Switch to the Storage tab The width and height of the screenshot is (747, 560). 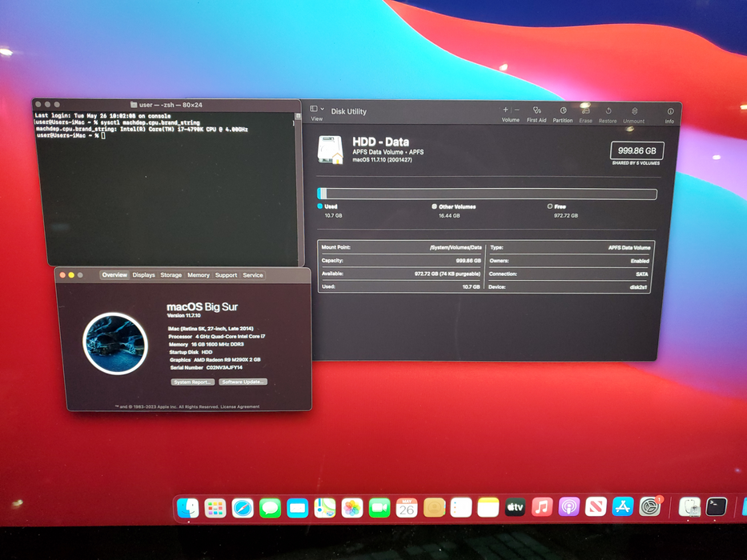(171, 274)
